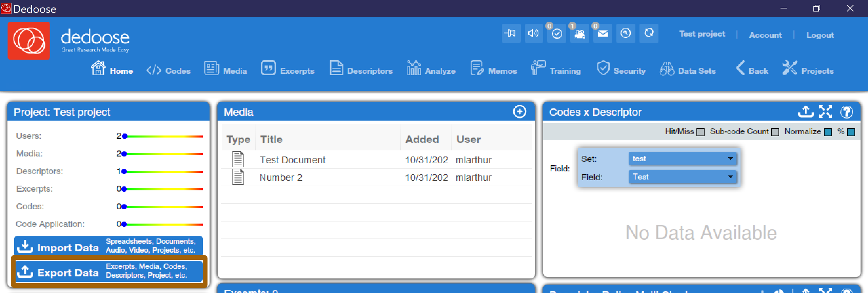
Task: Click "mlarthur" in the Number 2 row
Action: (x=473, y=177)
